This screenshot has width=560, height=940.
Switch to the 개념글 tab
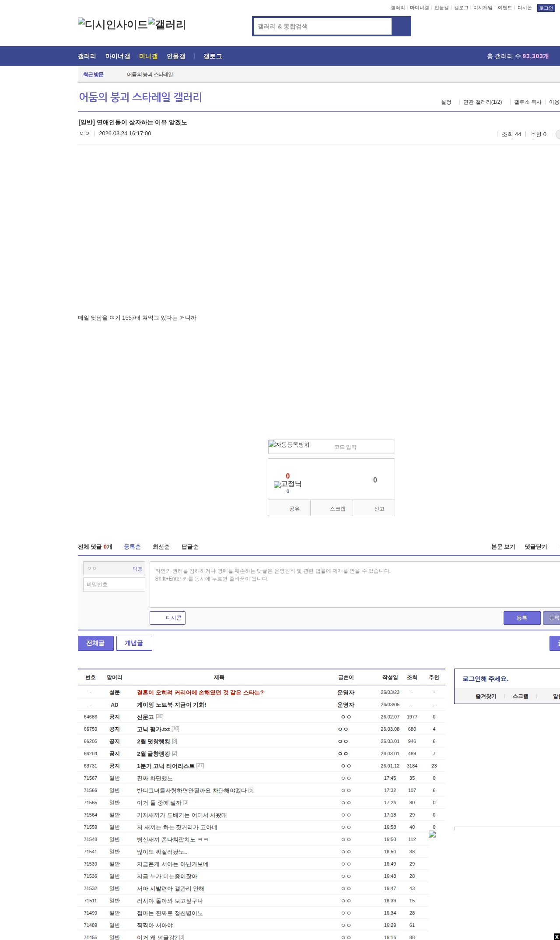click(x=134, y=643)
